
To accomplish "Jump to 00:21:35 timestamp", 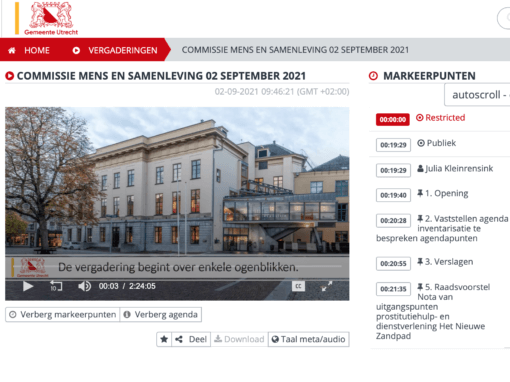I will [x=393, y=289].
